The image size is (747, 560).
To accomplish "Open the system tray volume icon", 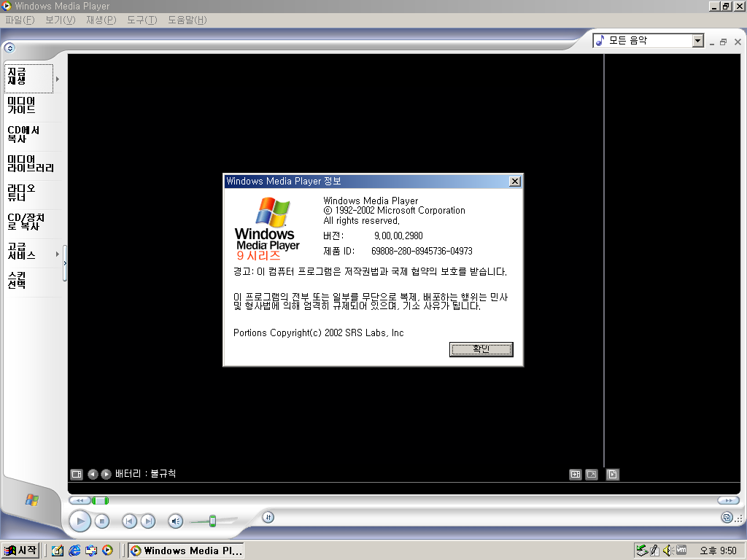I will tap(667, 551).
